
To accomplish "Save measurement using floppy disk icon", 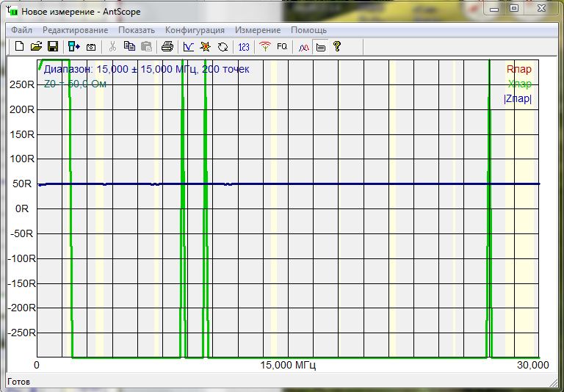I will click(52, 47).
